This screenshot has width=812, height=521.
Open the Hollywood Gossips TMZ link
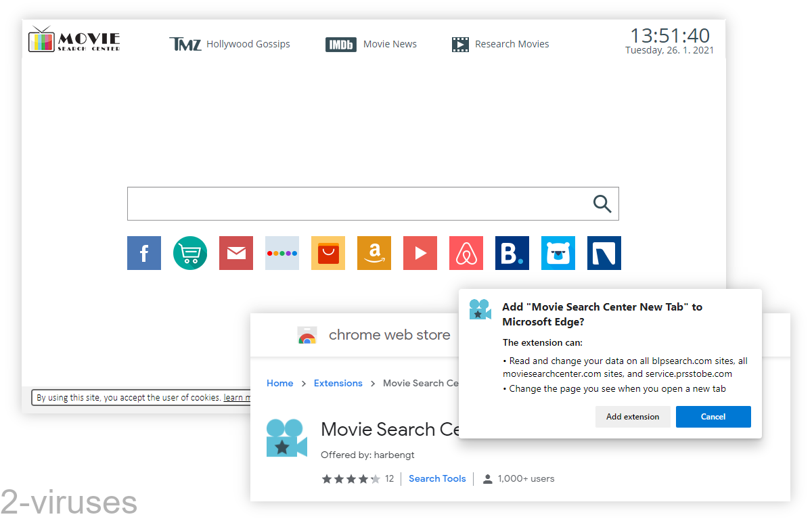(x=230, y=44)
